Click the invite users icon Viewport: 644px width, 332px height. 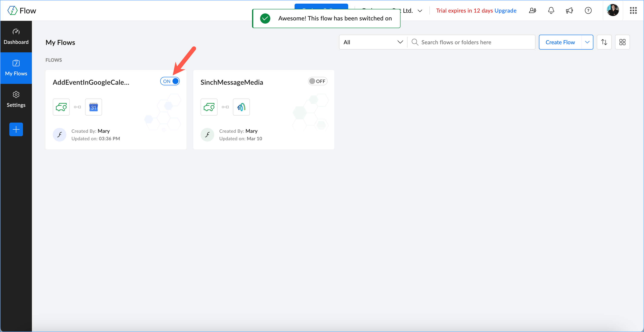click(x=533, y=10)
